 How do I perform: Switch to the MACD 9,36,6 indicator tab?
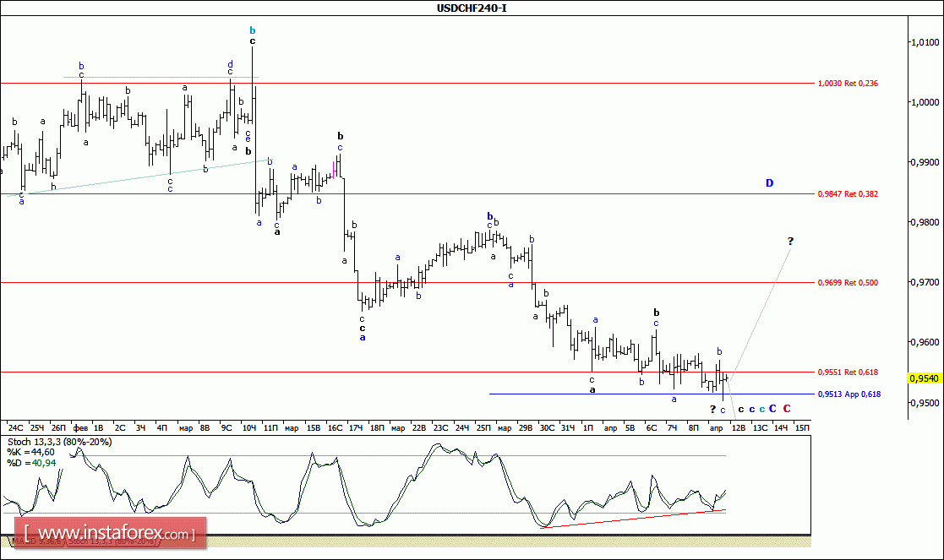(x=36, y=541)
